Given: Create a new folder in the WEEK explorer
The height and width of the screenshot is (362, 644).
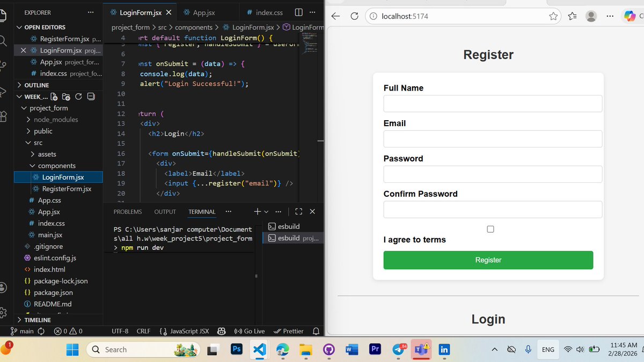Looking at the screenshot, I should coord(67,97).
